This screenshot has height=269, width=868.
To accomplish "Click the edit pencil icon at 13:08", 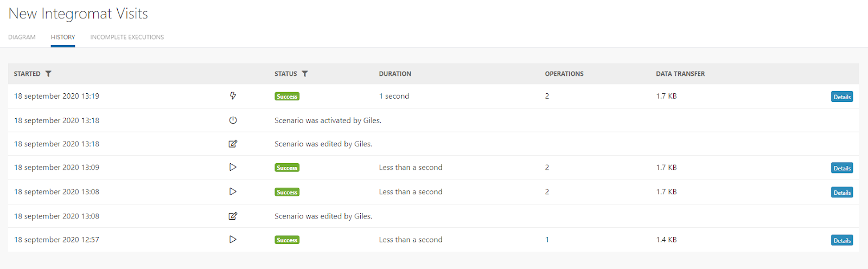I will tap(233, 216).
